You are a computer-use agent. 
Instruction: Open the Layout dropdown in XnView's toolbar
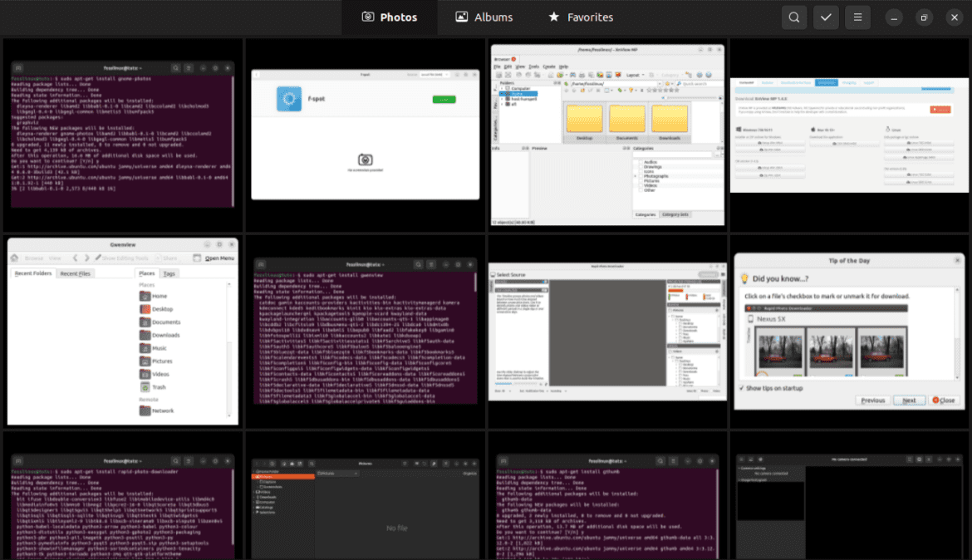click(x=636, y=75)
